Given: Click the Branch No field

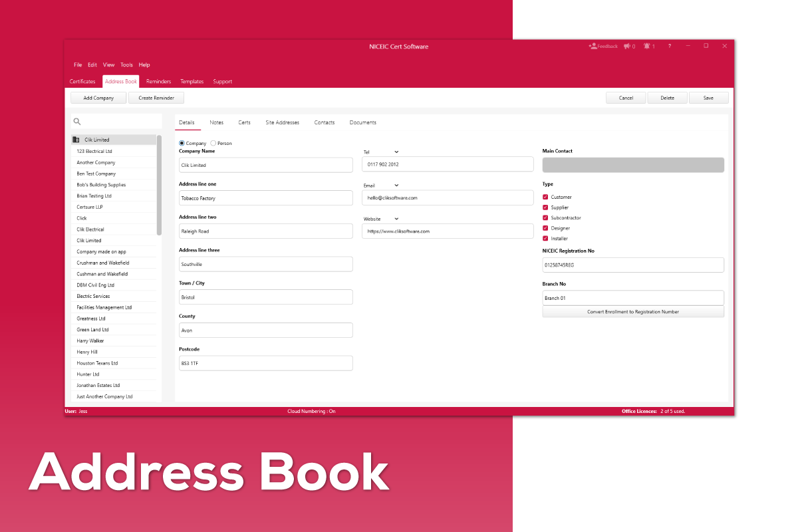Looking at the screenshot, I should click(x=633, y=298).
